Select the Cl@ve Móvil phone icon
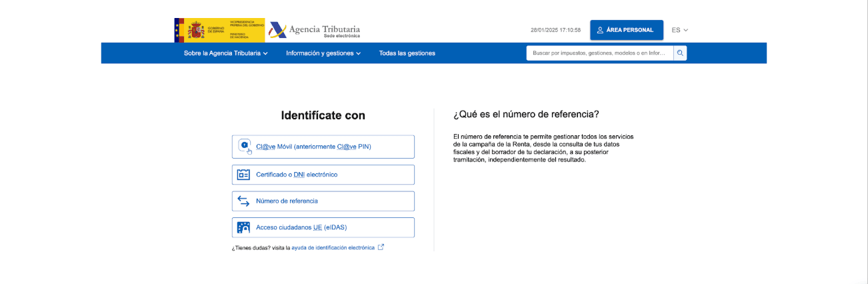868x284 pixels. click(x=245, y=147)
